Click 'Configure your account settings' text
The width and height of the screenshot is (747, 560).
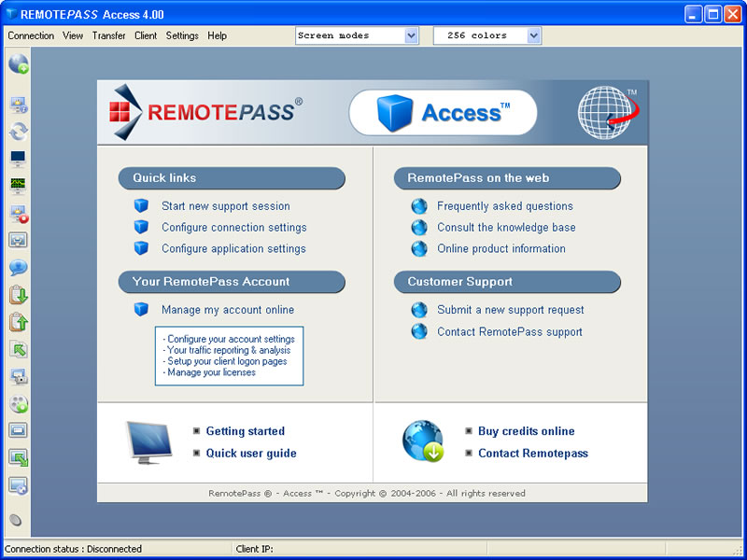coord(229,339)
